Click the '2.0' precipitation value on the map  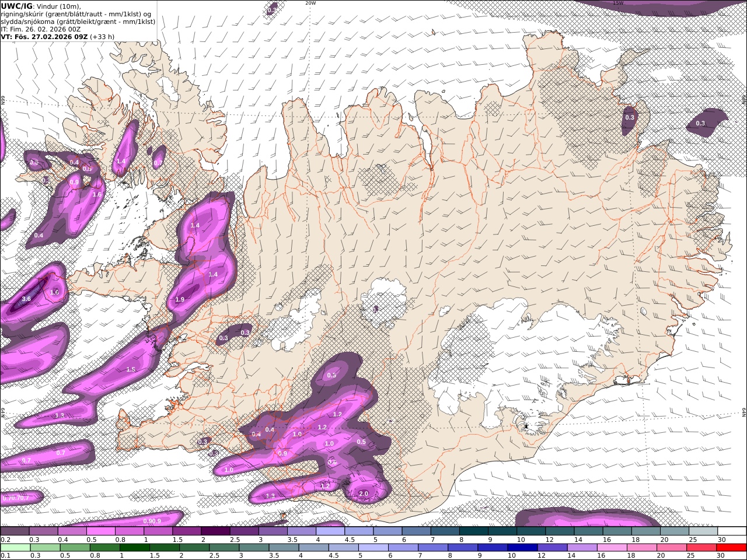363,494
